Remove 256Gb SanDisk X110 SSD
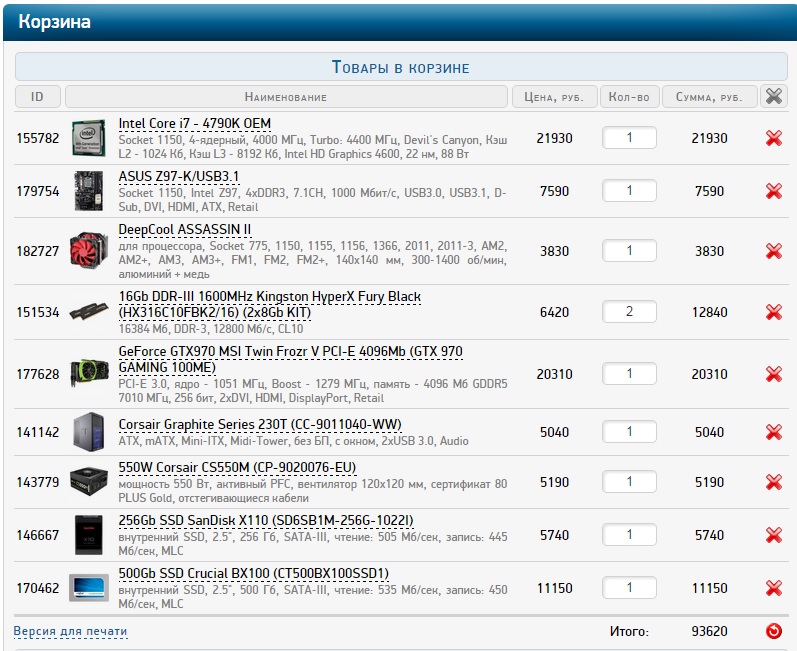 774,535
